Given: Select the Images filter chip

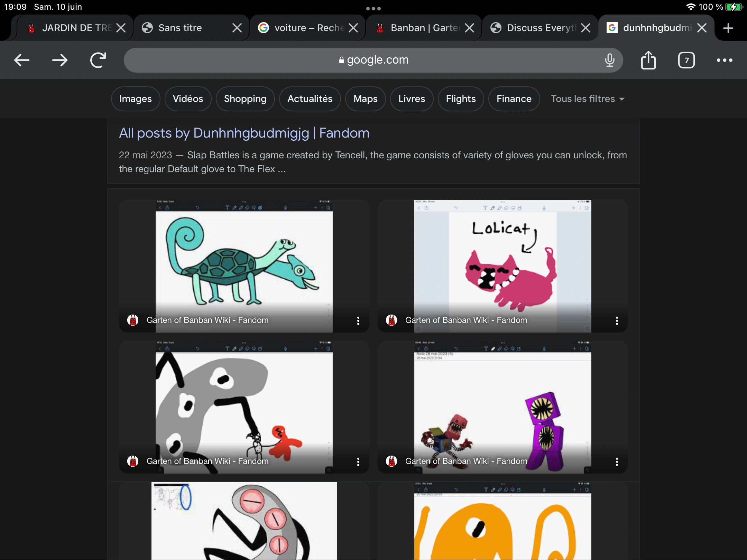Looking at the screenshot, I should click(135, 99).
